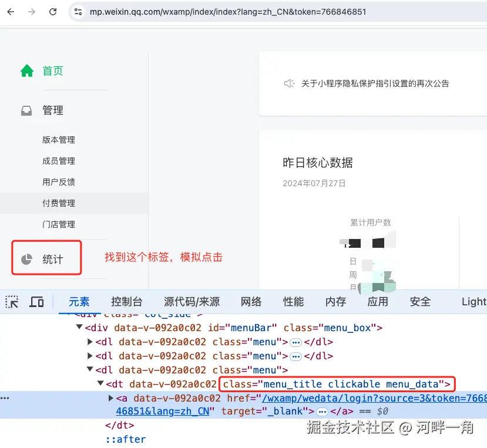
Task: Reload the page with the refresh icon
Action: 53,12
